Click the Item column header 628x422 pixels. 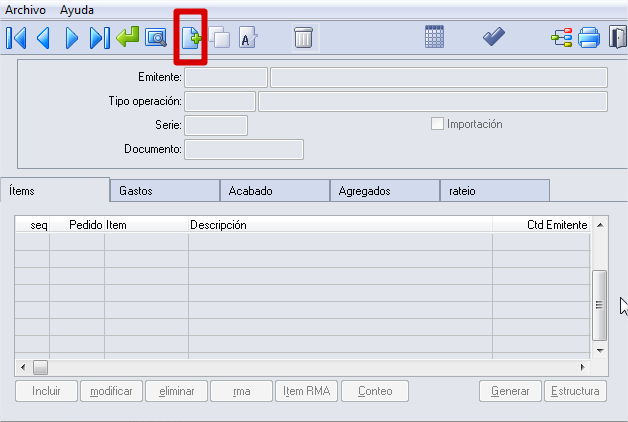point(147,225)
